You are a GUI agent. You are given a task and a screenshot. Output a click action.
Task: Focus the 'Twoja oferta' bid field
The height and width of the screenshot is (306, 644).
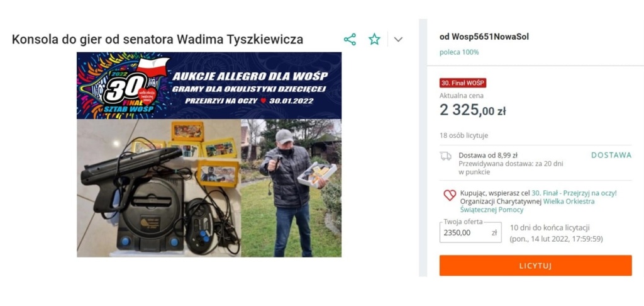[470, 232]
